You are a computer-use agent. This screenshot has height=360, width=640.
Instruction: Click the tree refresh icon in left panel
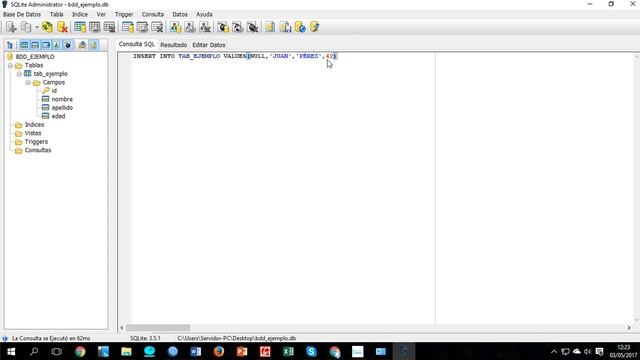point(10,45)
